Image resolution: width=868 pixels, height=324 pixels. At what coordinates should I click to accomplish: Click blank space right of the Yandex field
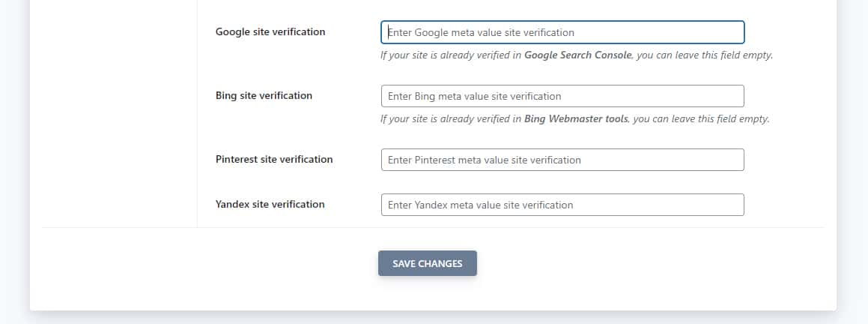(x=786, y=205)
